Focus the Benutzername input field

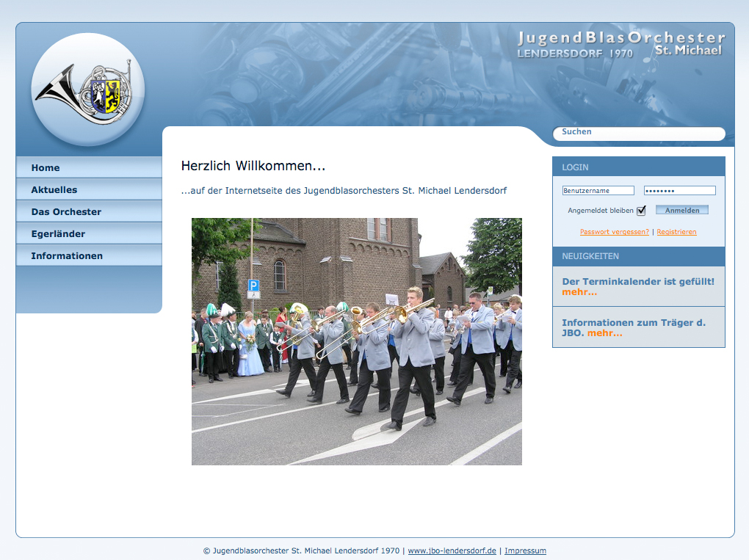(x=598, y=191)
